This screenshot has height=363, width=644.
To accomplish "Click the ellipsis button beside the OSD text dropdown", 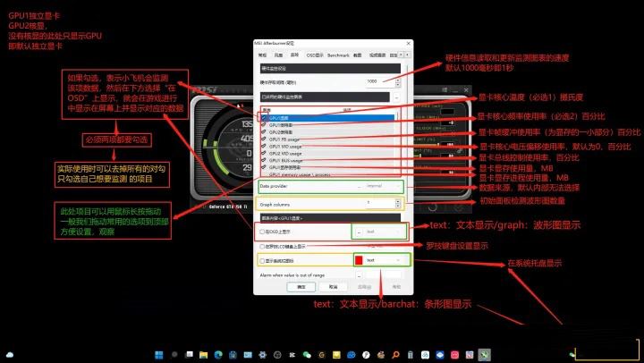I will tap(359, 231).
